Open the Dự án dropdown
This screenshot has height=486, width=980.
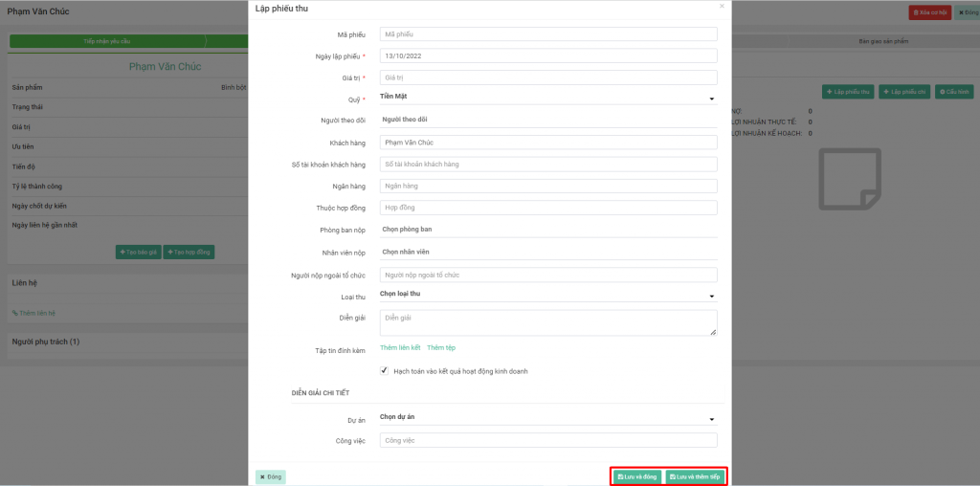click(x=547, y=418)
